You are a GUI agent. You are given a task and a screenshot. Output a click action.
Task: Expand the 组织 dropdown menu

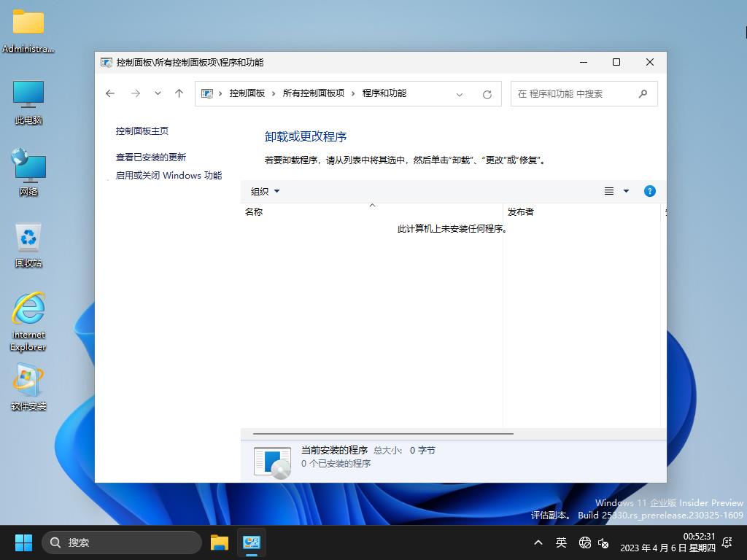click(265, 191)
